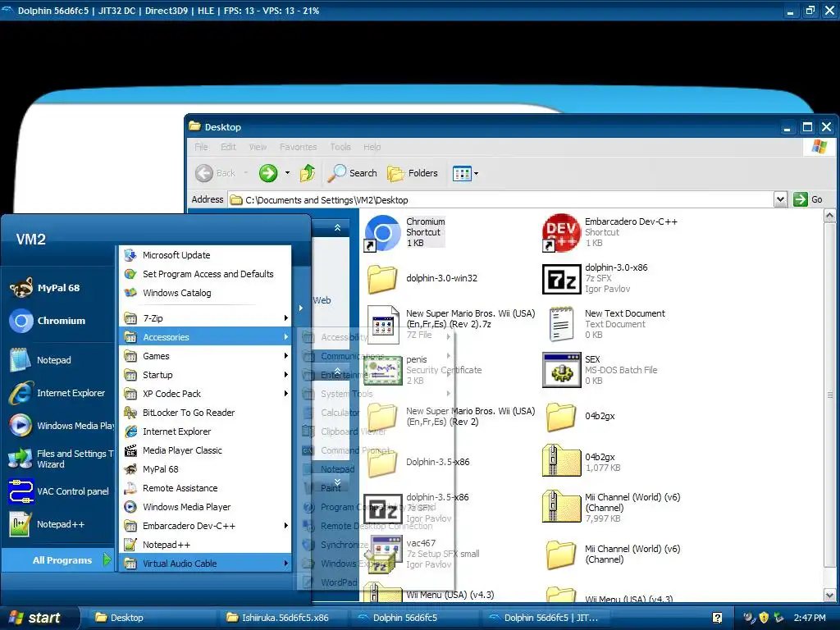Open the address bar dropdown arrow
Screen dimensions: 840x630
(780, 200)
